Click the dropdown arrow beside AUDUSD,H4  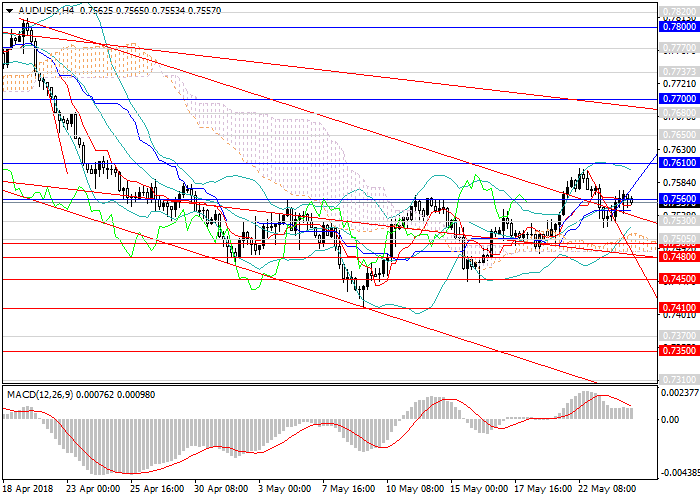click(8, 8)
